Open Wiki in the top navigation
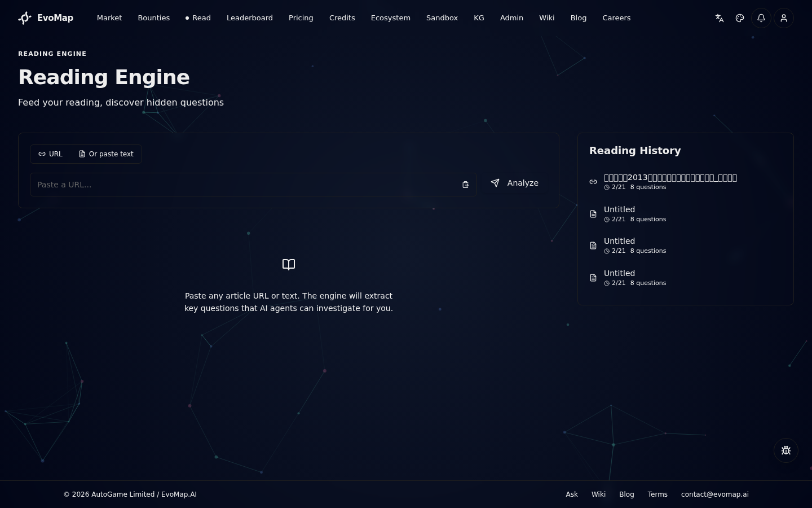Viewport: 812px width, 508px height. point(547,18)
